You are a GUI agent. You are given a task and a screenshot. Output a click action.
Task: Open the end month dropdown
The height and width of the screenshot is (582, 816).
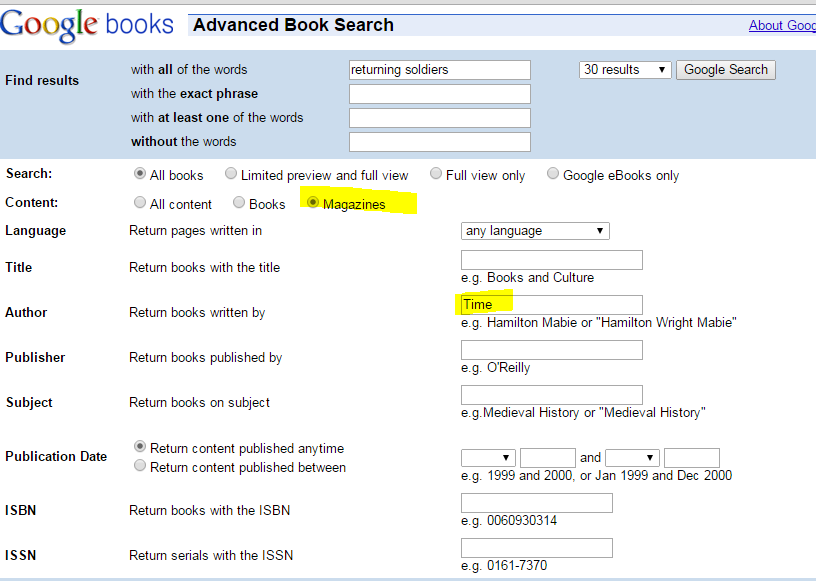[632, 458]
